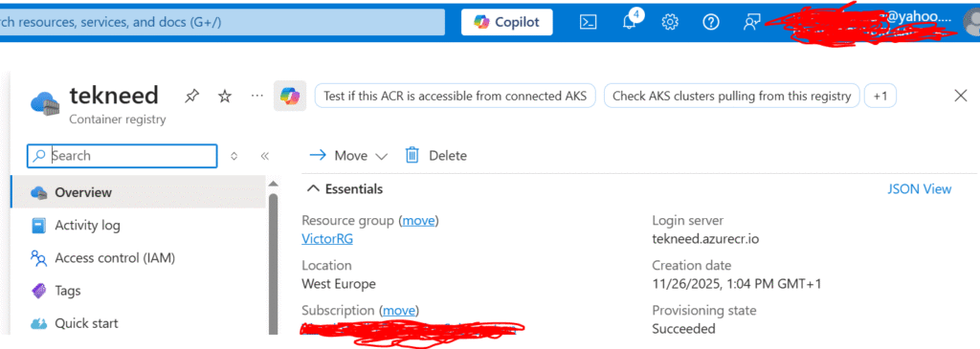Select Check AKS clusters pulling suggestion
980x349 pixels.
tap(732, 97)
